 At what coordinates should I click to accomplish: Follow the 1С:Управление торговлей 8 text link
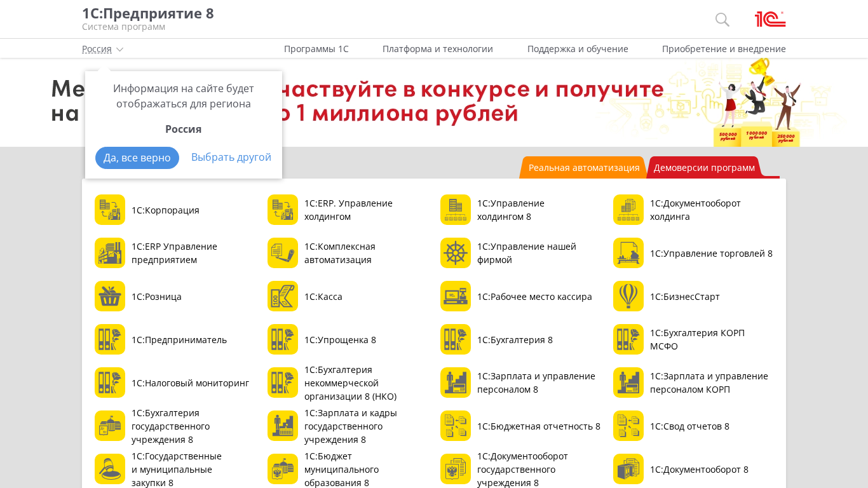[x=711, y=254]
